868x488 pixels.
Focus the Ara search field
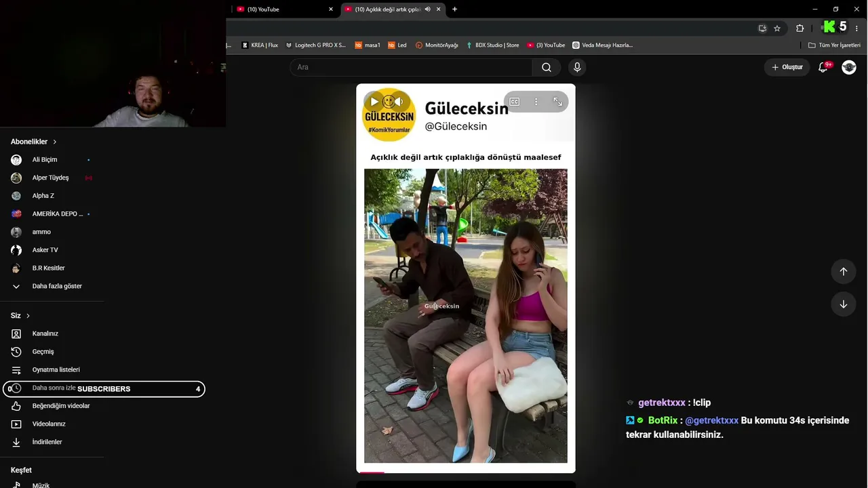coord(411,67)
